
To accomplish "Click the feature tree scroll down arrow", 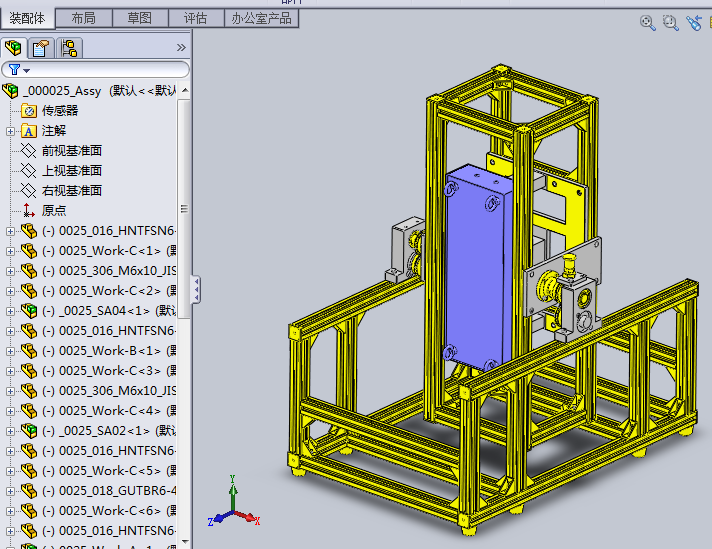I will [x=185, y=541].
